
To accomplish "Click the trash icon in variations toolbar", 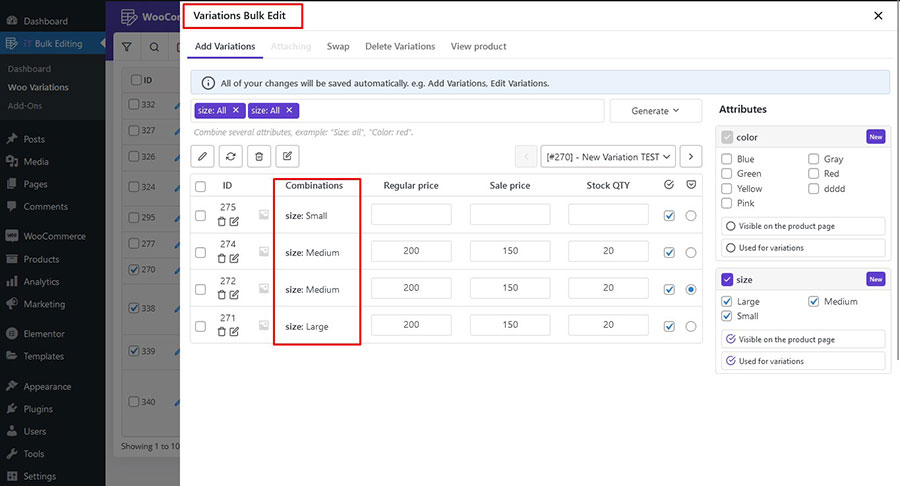I will pos(259,156).
